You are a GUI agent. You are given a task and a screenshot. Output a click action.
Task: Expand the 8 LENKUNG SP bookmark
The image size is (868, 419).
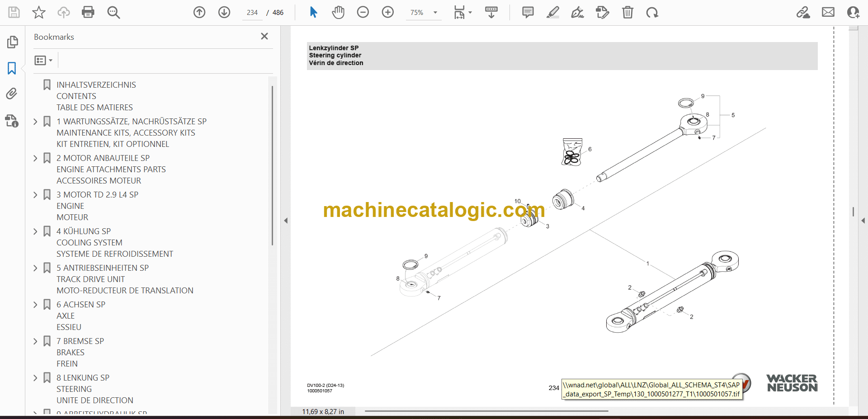pyautogui.click(x=35, y=378)
